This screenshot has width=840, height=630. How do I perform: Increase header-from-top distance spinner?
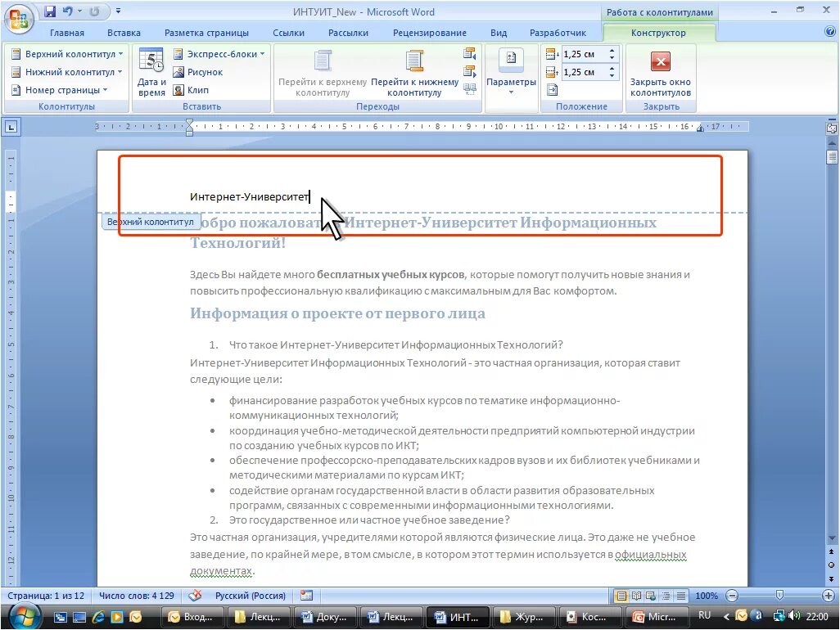[612, 51]
